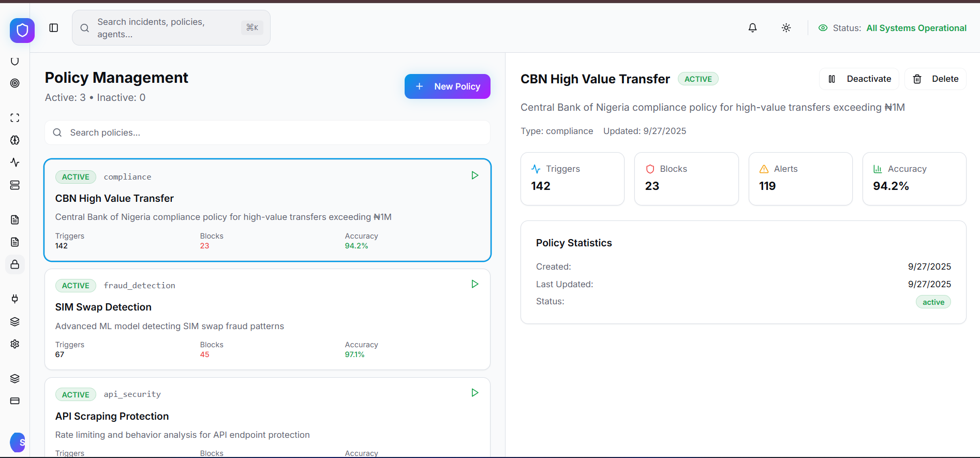This screenshot has width=980, height=458.
Task: Open the document icon directly below the server icon
Action: pos(15,220)
